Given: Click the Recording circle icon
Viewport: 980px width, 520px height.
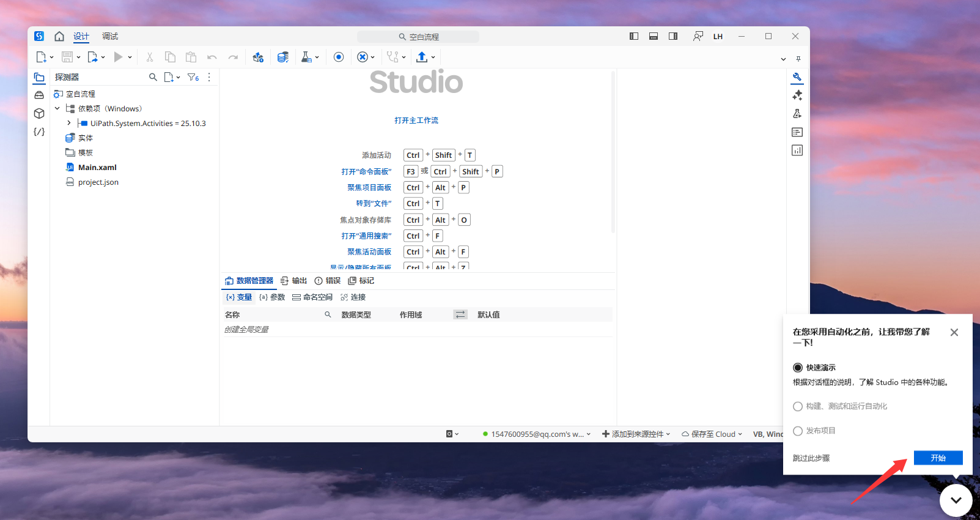Looking at the screenshot, I should [x=339, y=57].
